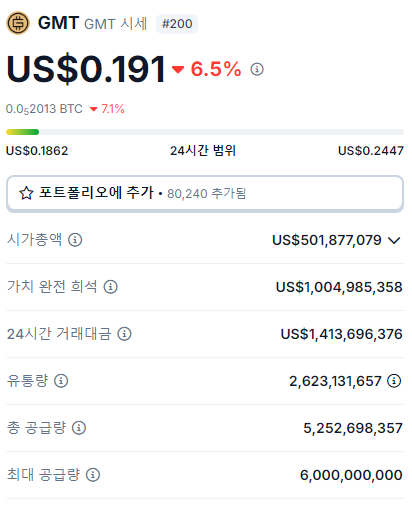
Task: Open the #200 rank badge
Action: point(177,24)
